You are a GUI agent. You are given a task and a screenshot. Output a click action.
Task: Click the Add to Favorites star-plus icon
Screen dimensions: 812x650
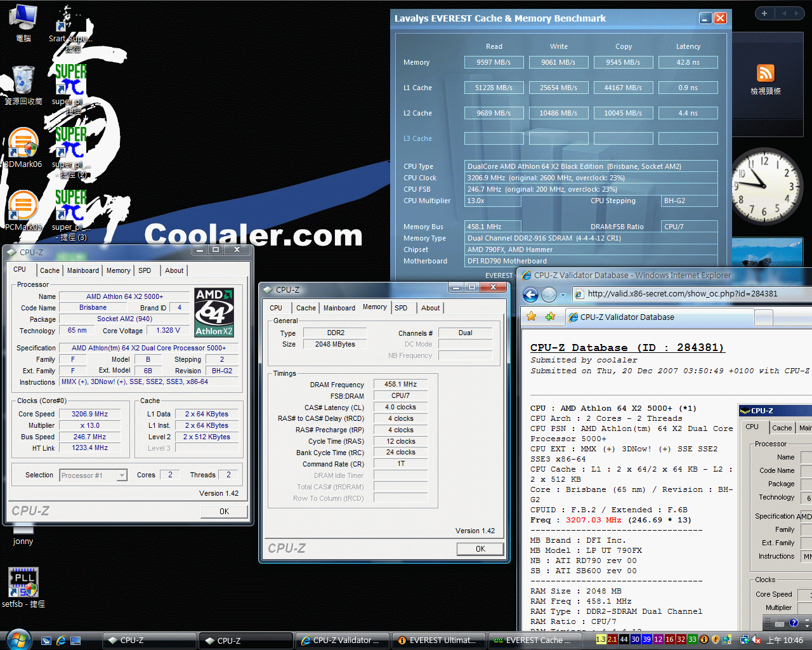pos(550,317)
